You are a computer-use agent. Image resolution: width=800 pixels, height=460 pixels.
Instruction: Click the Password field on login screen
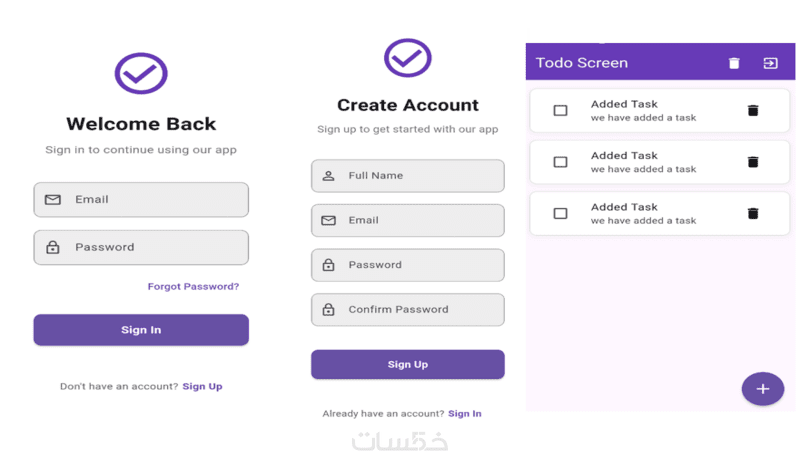click(141, 247)
